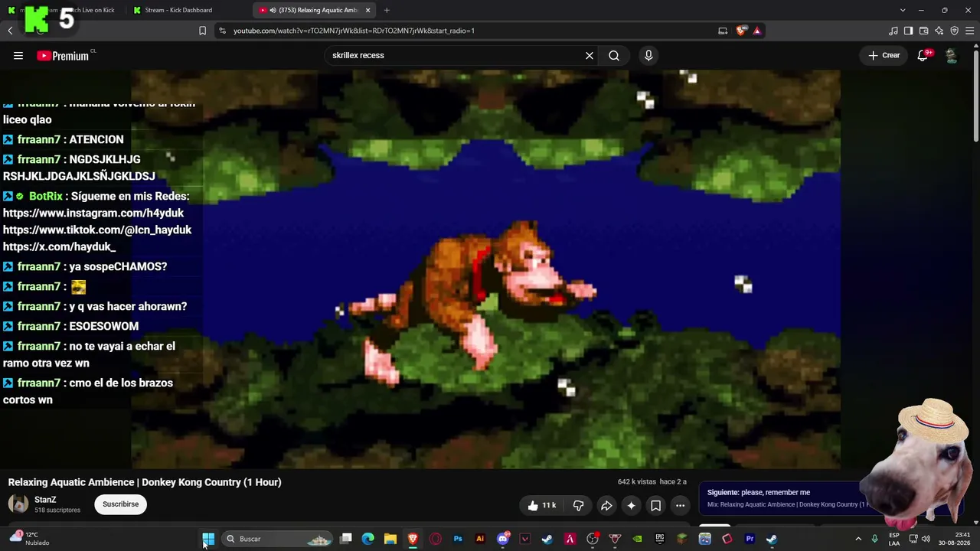The height and width of the screenshot is (551, 980).
Task: Open Brave Shields lion icon
Action: coord(741,31)
